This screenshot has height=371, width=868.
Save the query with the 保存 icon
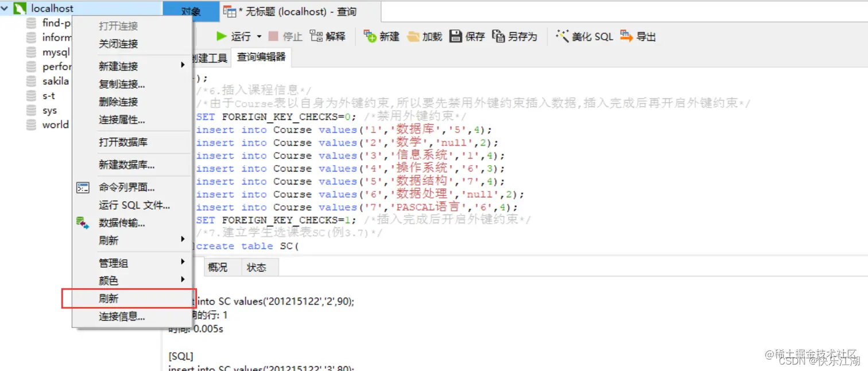pyautogui.click(x=466, y=36)
